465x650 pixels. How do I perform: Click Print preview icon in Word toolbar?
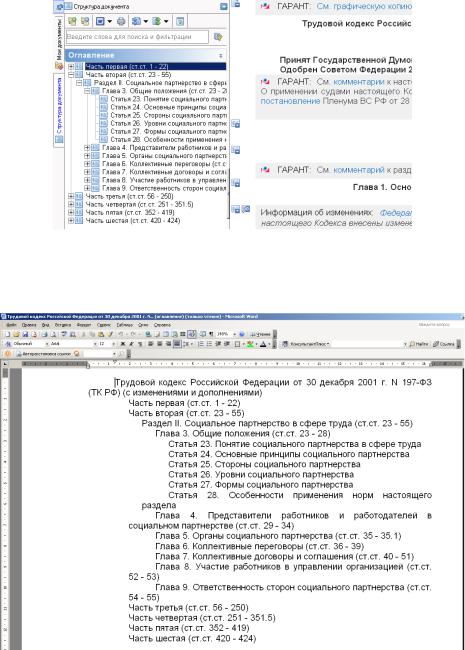point(53,334)
